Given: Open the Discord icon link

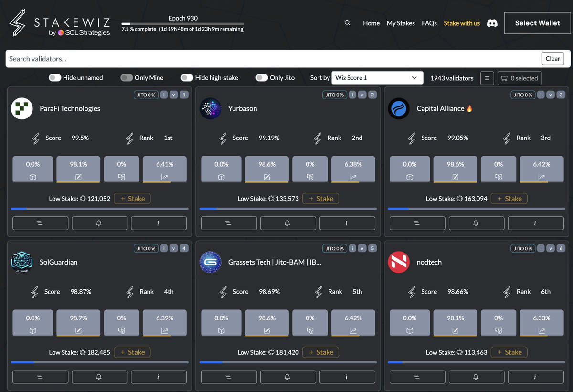Looking at the screenshot, I should point(492,23).
